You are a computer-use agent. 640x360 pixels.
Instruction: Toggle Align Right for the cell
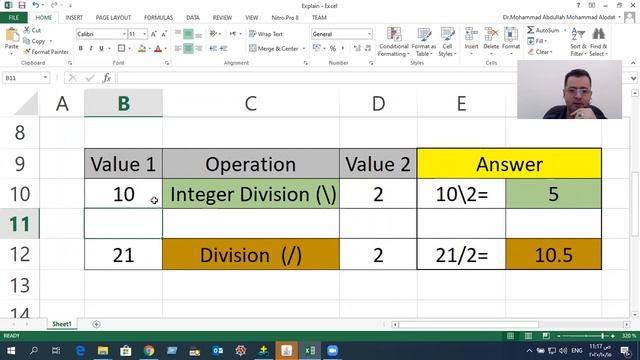(x=198, y=49)
